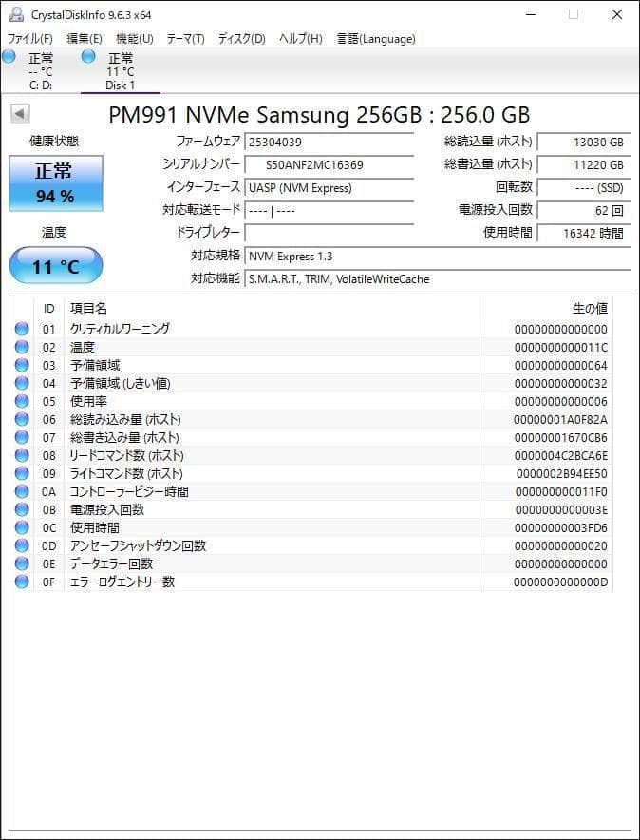640x840 pixels.
Task: Select the Disk 1 status orb
Action: point(88,56)
